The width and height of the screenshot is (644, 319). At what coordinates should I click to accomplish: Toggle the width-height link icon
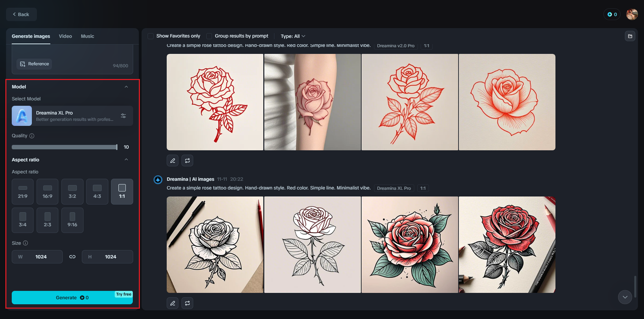[72, 257]
